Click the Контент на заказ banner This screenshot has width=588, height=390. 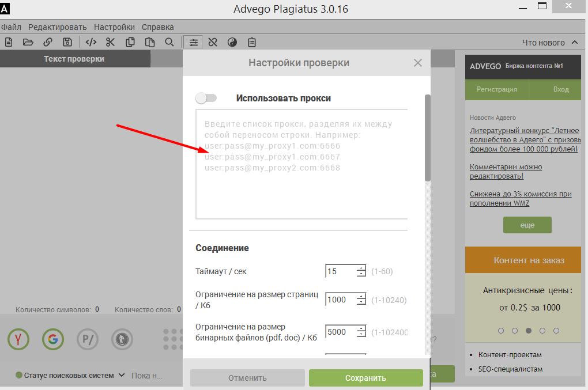523,260
